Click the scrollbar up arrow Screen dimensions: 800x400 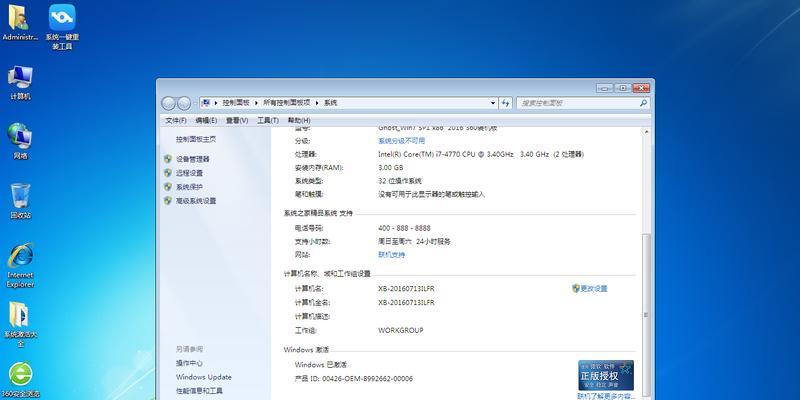(x=646, y=132)
